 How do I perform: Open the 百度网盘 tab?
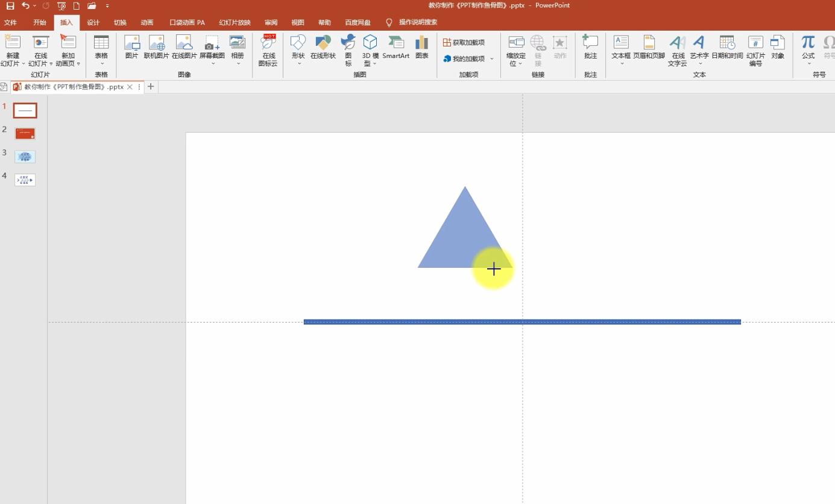pyautogui.click(x=358, y=23)
